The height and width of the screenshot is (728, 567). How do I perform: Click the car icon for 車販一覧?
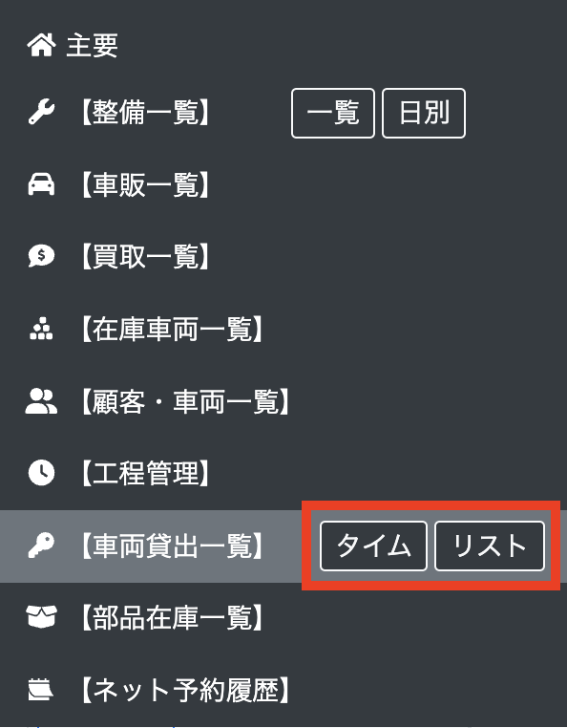click(41, 184)
